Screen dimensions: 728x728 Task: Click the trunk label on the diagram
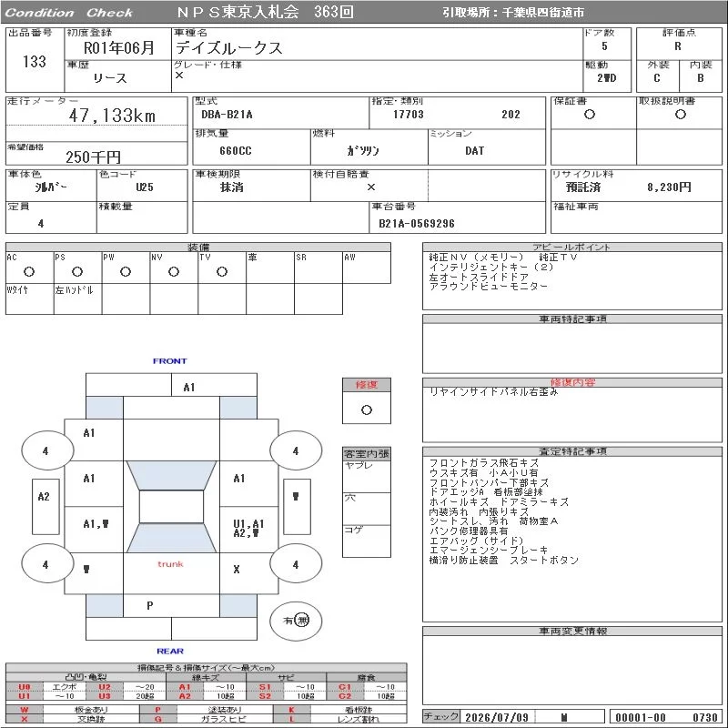coord(170,564)
